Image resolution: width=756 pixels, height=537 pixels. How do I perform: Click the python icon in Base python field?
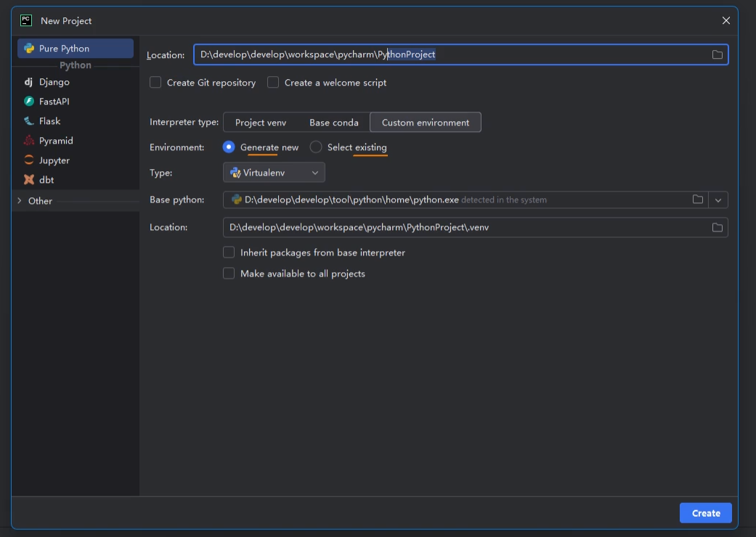pos(236,200)
